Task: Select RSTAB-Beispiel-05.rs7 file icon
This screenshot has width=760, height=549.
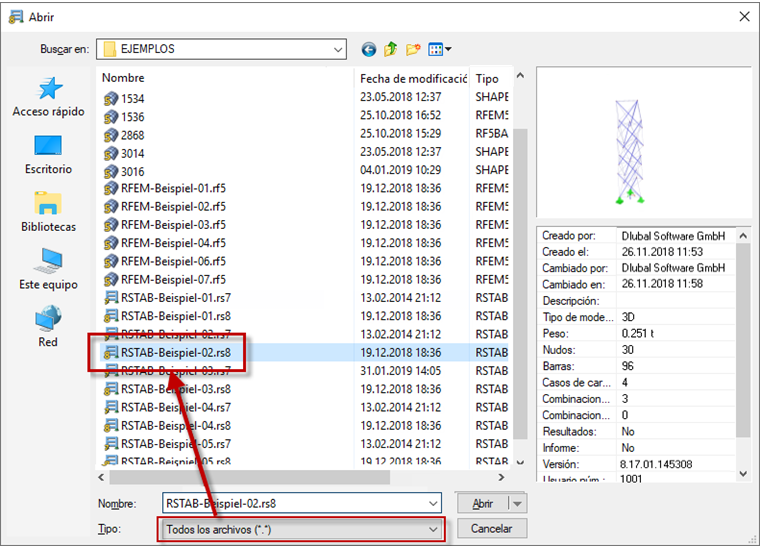Action: 111,444
